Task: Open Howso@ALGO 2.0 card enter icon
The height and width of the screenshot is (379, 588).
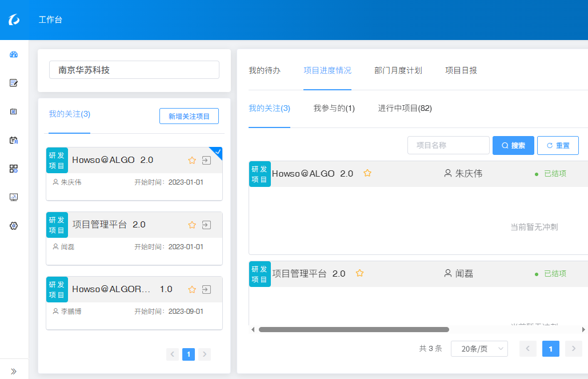Action: [x=206, y=160]
